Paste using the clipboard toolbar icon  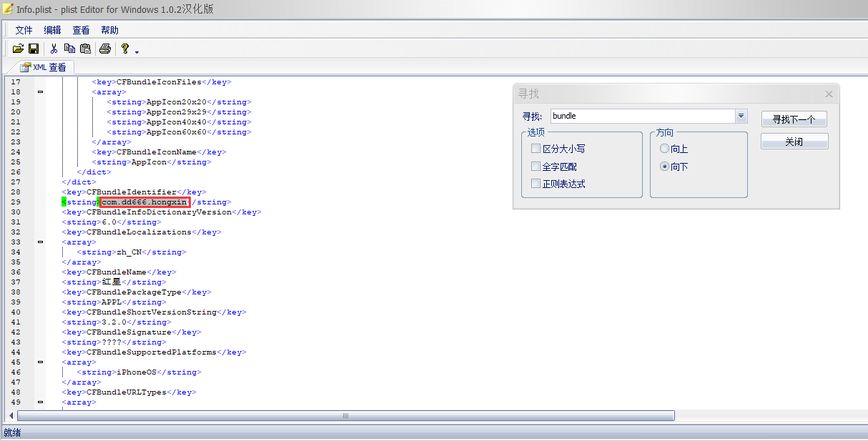click(x=85, y=48)
